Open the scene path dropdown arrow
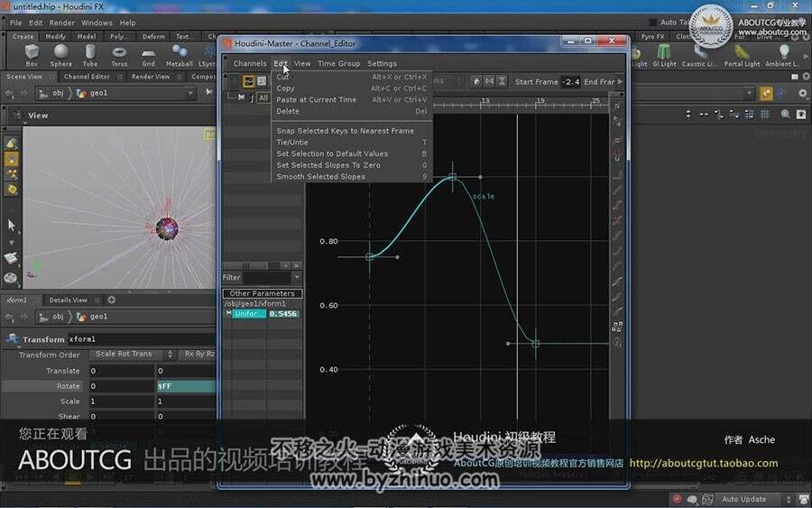The image size is (812, 508). pyautogui.click(x=190, y=93)
